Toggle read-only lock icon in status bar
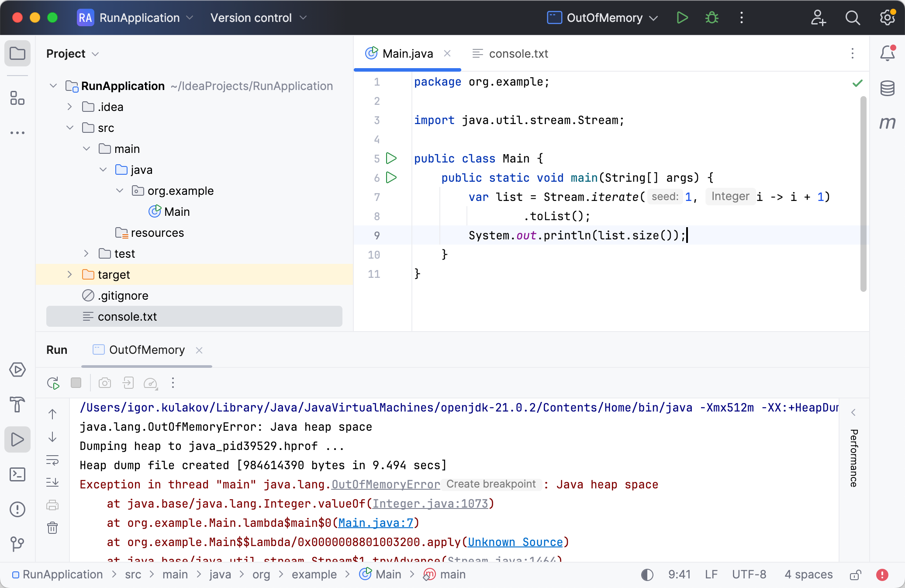This screenshot has height=588, width=905. coord(855,574)
